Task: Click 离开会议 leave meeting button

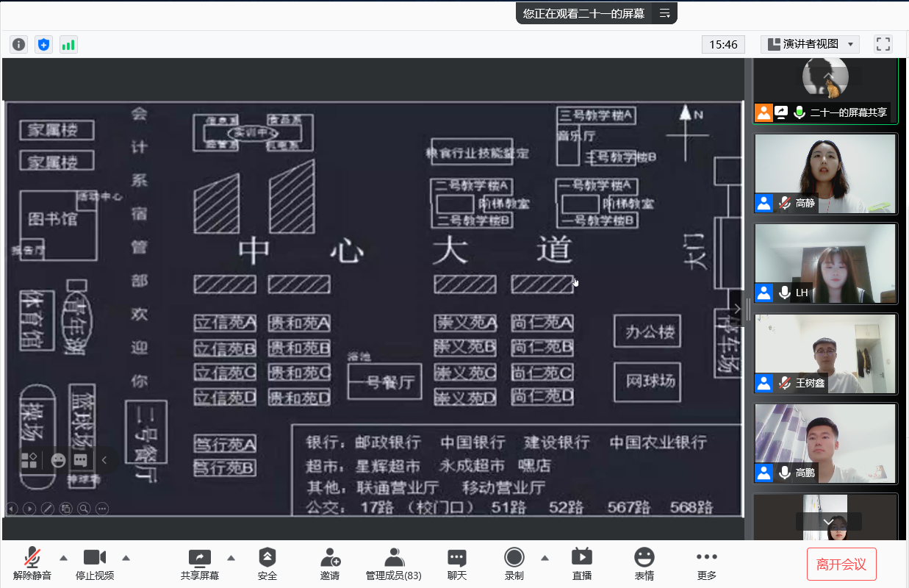Action: click(841, 564)
